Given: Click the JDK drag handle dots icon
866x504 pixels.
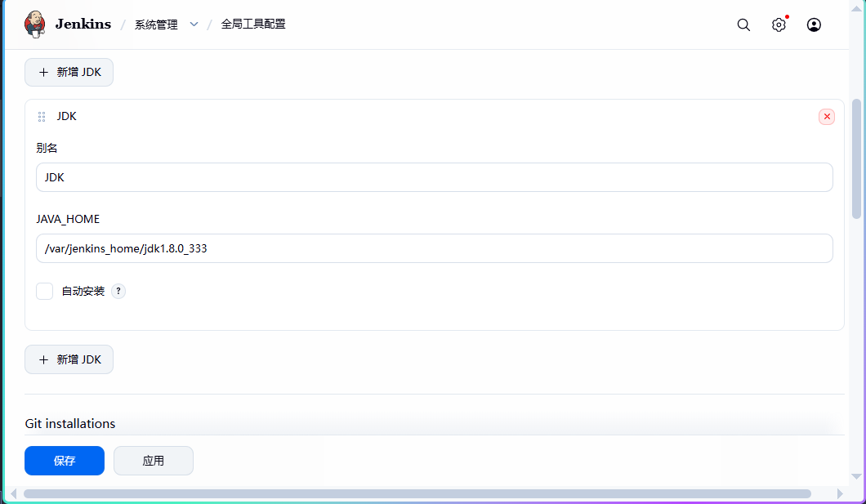Looking at the screenshot, I should pos(42,117).
